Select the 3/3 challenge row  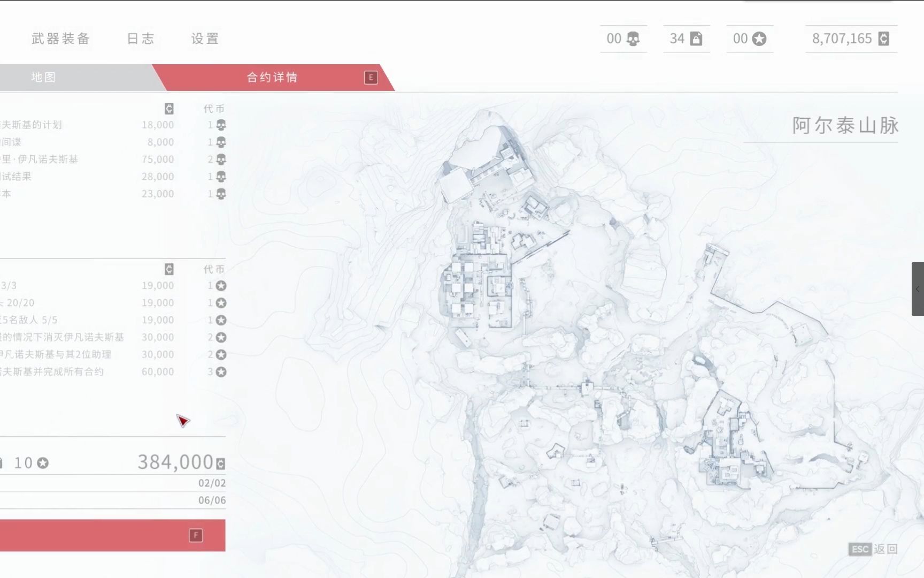[113, 286]
